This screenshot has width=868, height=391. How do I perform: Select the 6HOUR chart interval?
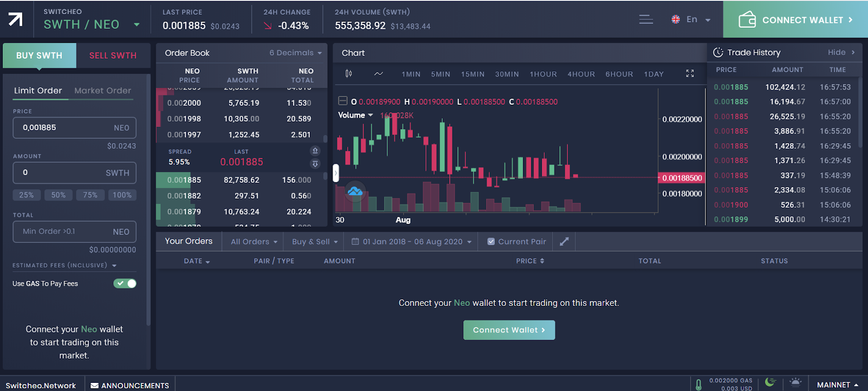coord(619,74)
